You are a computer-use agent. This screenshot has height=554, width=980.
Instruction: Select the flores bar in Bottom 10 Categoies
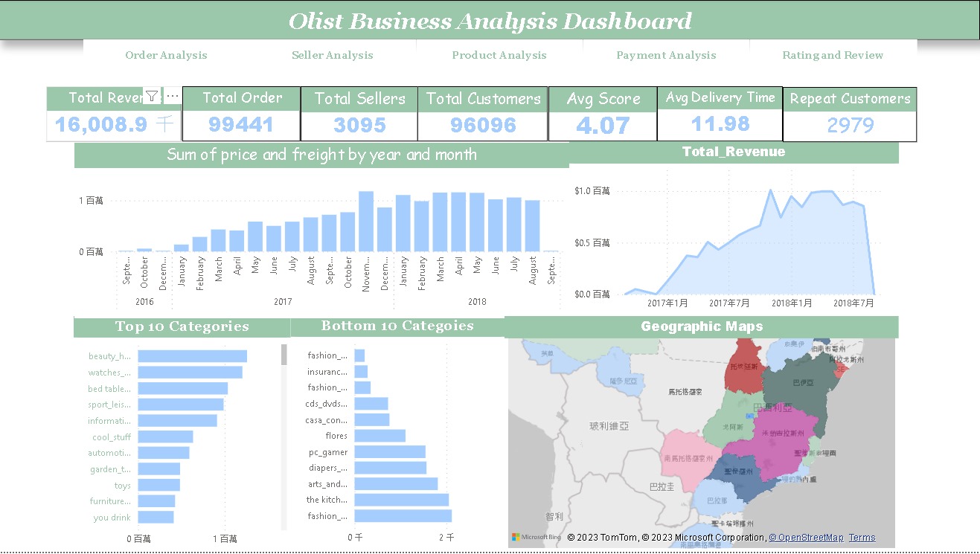pos(379,436)
